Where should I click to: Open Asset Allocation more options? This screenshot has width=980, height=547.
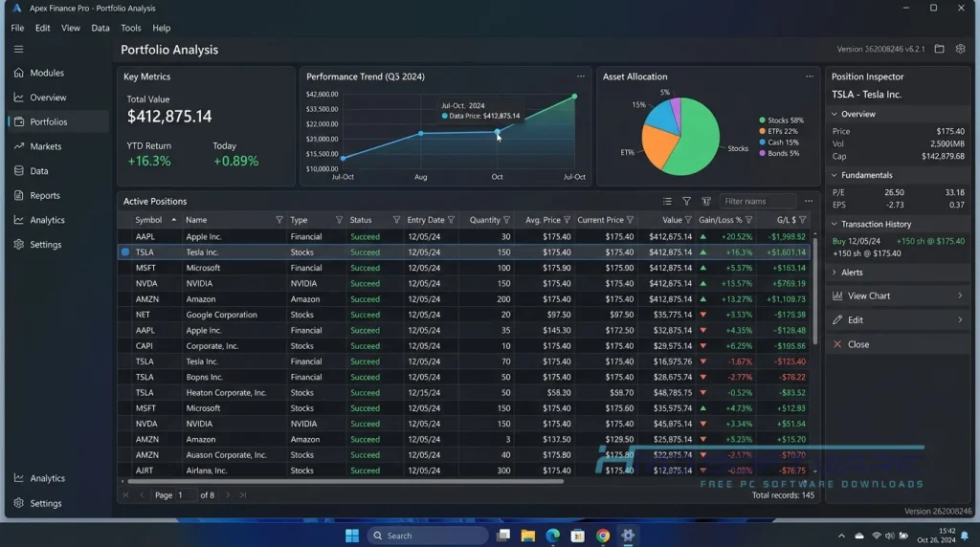click(810, 77)
